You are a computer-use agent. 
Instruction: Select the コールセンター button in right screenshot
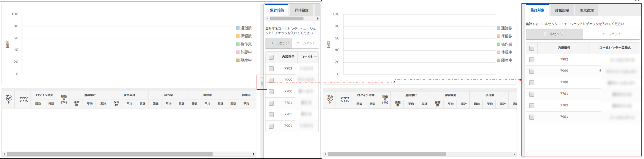pyautogui.click(x=554, y=34)
